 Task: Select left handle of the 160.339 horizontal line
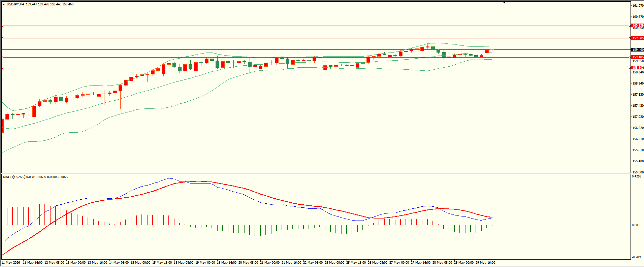click(x=2, y=26)
